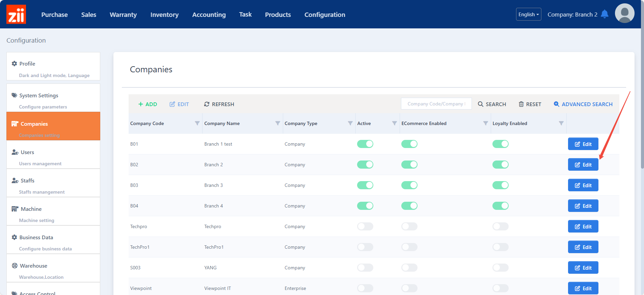Click the Machine building icon
644x295 pixels.
click(x=15, y=209)
